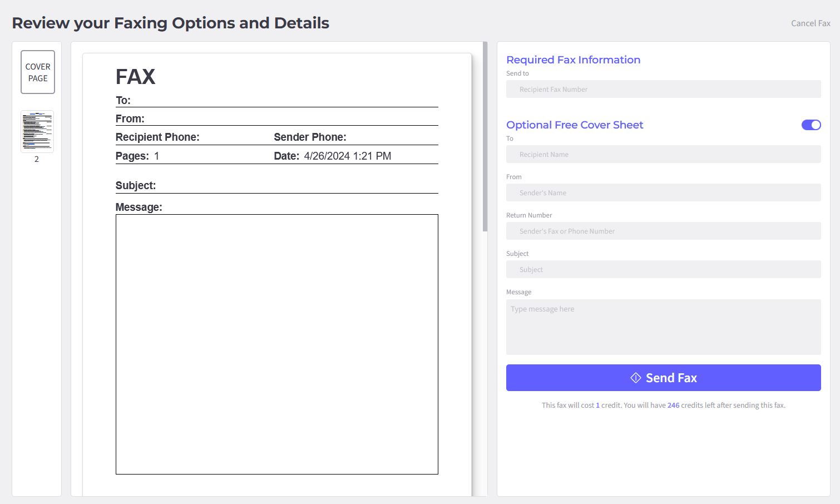840x504 pixels.
Task: Click the Send Fax button
Action: point(663,378)
